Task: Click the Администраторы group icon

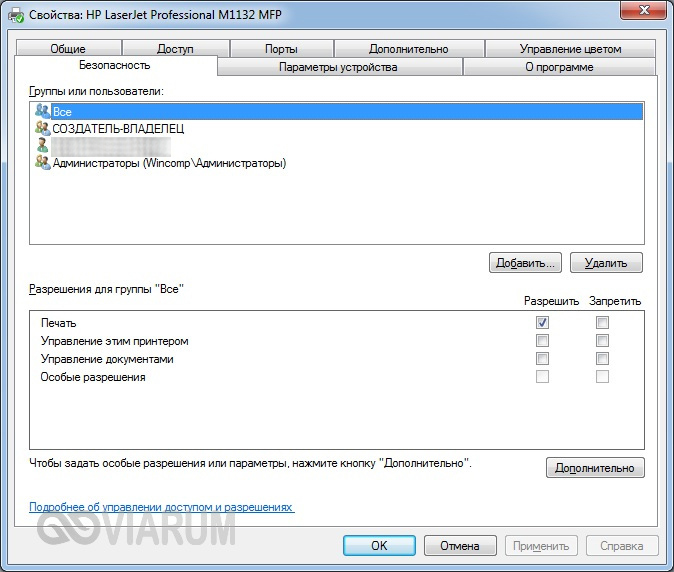Action: (42, 163)
